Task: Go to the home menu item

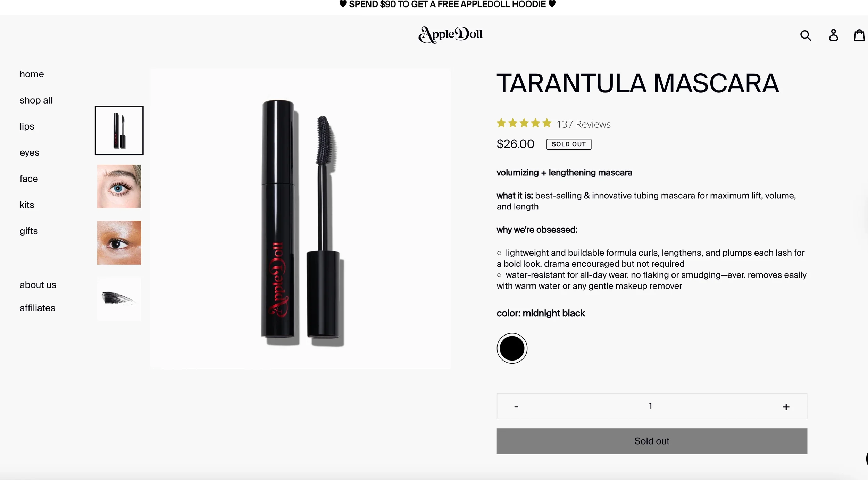Action: [x=32, y=74]
